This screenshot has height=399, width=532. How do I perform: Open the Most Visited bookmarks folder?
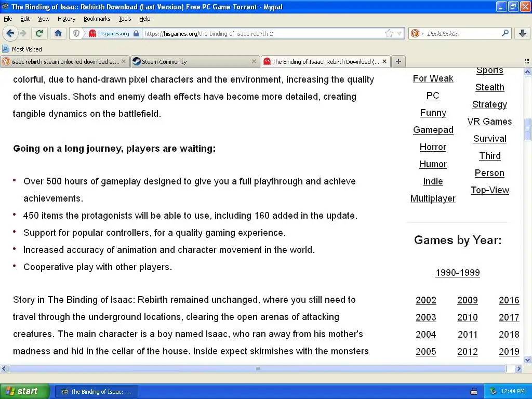tap(22, 49)
